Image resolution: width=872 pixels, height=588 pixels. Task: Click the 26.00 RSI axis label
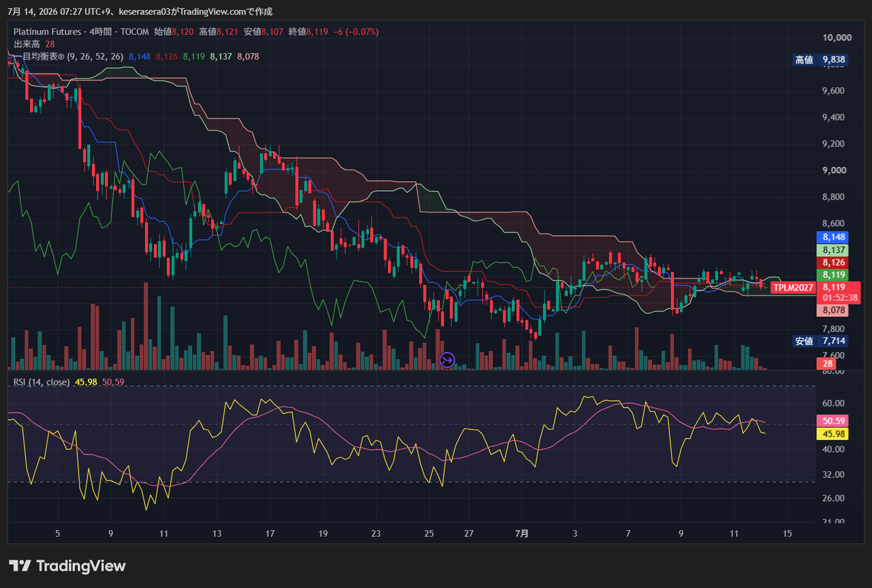click(833, 498)
